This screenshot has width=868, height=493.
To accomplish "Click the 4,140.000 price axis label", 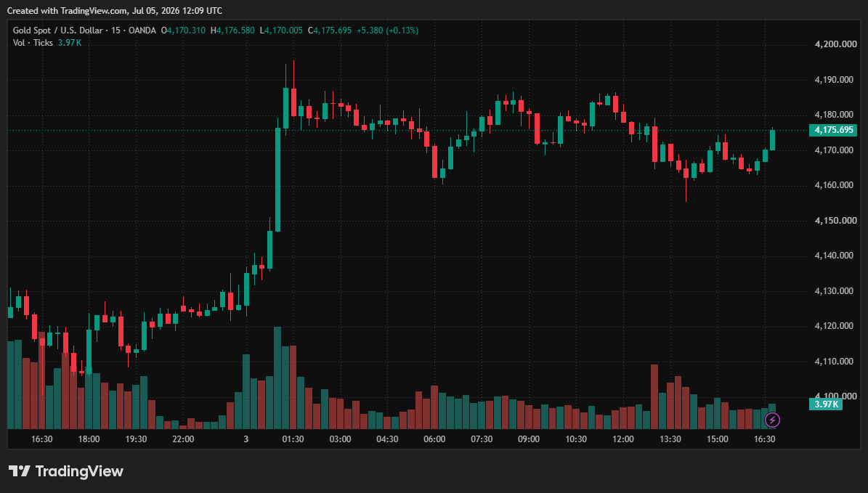I will click(x=834, y=255).
